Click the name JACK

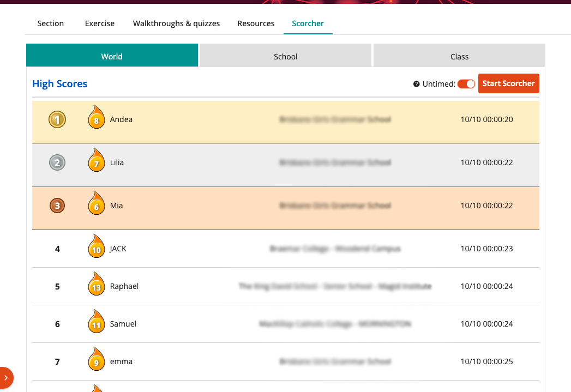118,249
